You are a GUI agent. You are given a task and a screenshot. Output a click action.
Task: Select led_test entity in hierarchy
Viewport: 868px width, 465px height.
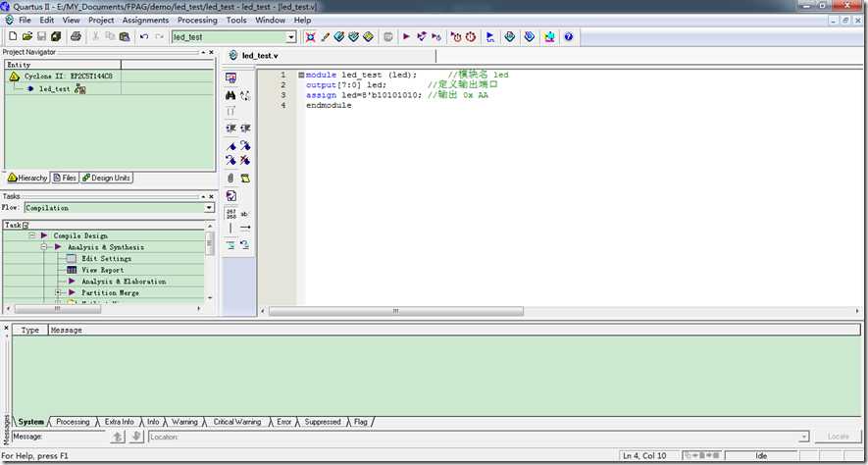54,88
